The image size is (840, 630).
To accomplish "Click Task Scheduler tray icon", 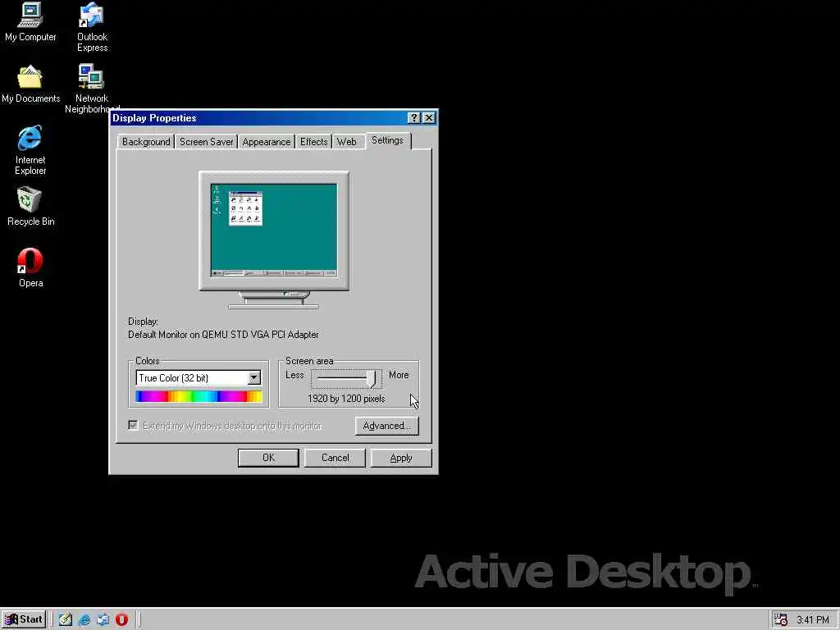I will pyautogui.click(x=781, y=619).
